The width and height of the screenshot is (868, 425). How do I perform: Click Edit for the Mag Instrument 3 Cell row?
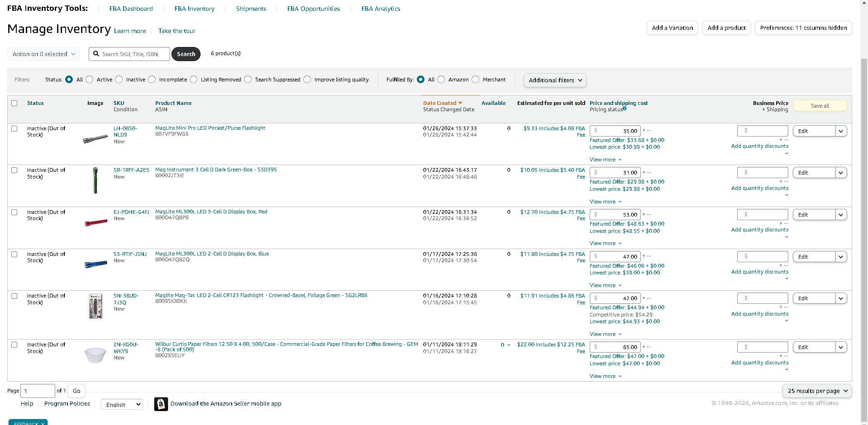(x=814, y=173)
